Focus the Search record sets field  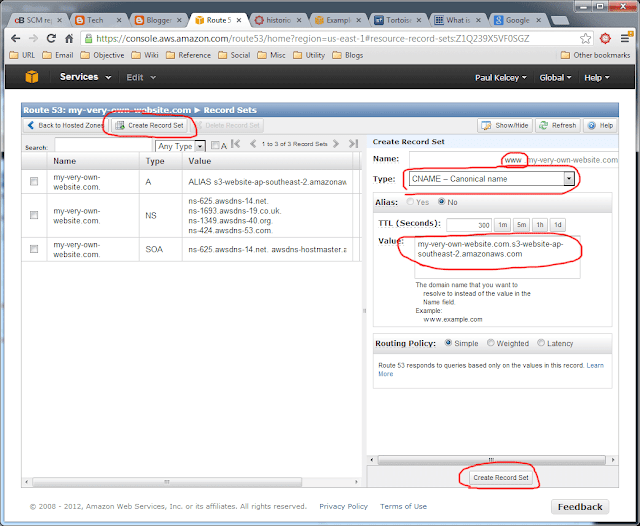[x=104, y=145]
